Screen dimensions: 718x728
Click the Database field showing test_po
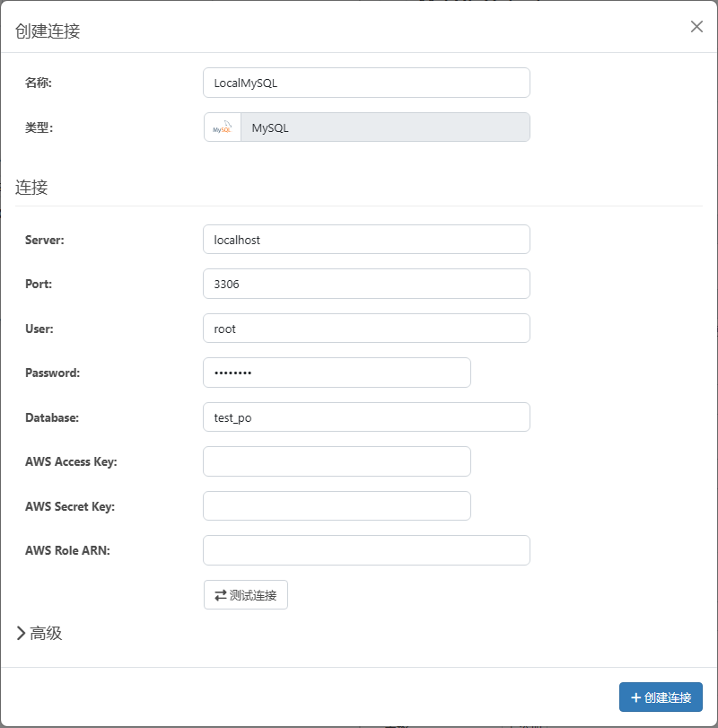(x=366, y=417)
